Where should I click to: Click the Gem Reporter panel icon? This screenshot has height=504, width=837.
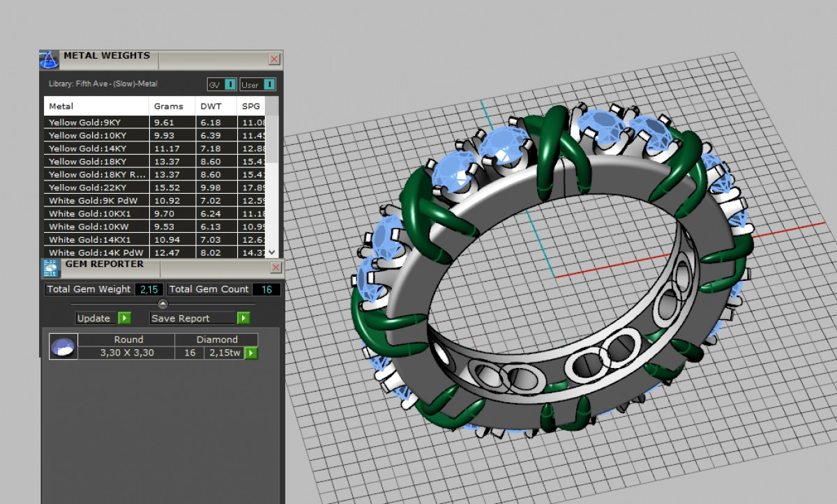coord(50,268)
